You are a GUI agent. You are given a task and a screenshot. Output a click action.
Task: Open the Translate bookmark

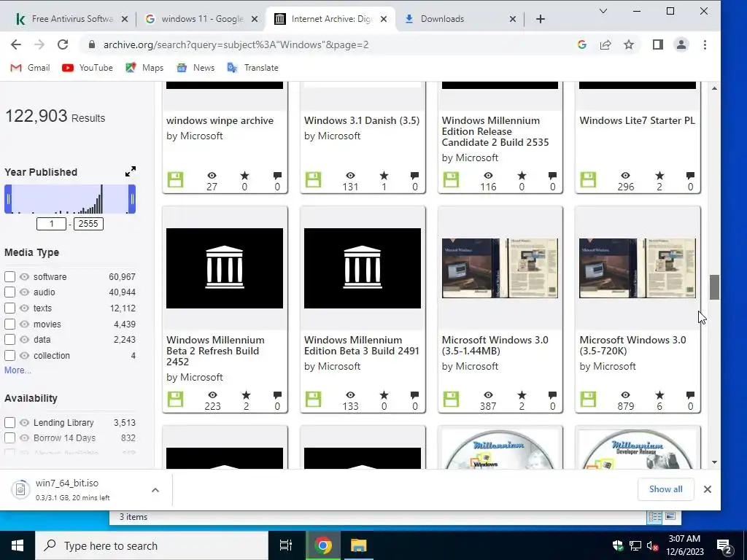(x=252, y=68)
